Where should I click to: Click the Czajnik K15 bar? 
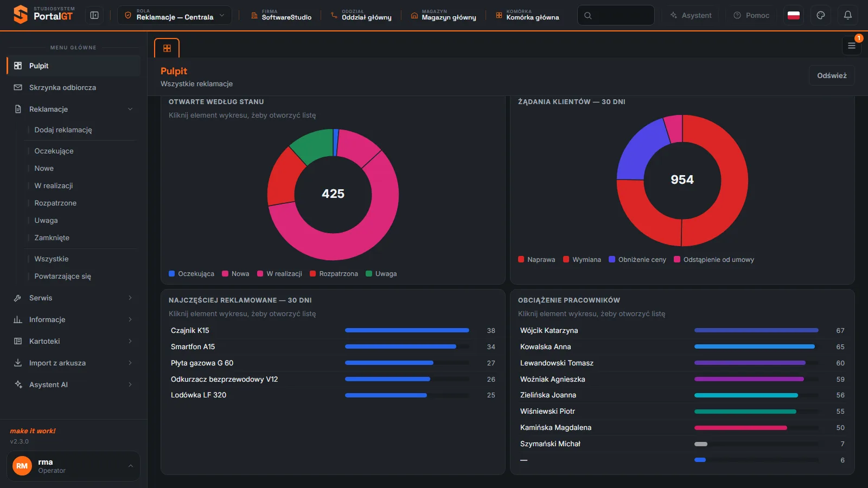(x=407, y=330)
